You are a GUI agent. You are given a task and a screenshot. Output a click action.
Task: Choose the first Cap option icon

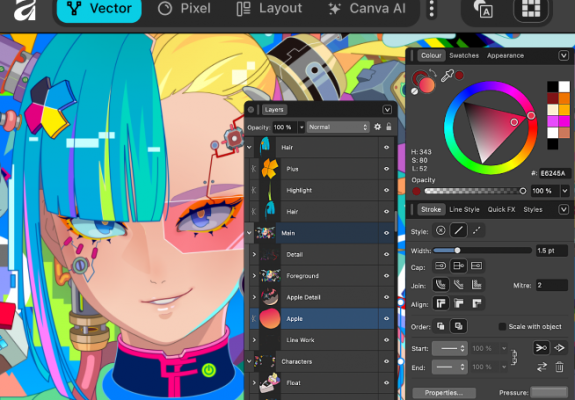[440, 266]
